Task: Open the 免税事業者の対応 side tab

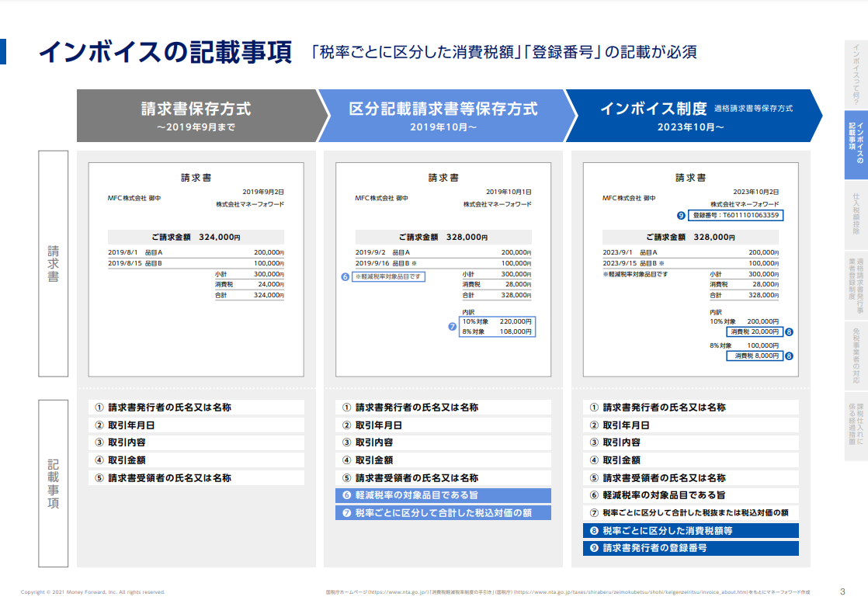Action: click(856, 356)
